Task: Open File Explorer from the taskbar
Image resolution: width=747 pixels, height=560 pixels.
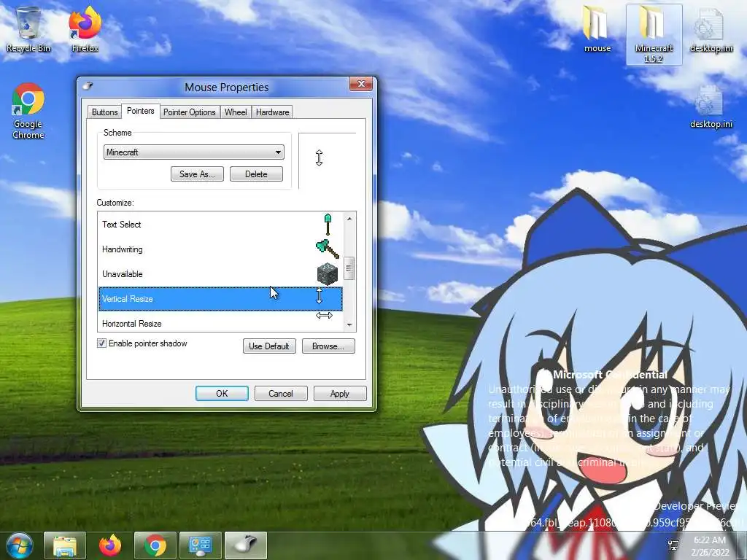Action: (65, 545)
